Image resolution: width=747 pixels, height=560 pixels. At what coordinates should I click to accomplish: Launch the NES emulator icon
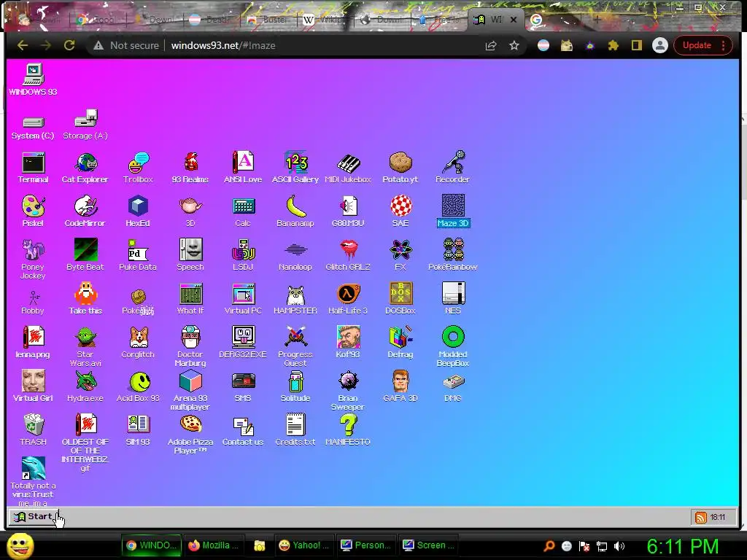coord(452,299)
